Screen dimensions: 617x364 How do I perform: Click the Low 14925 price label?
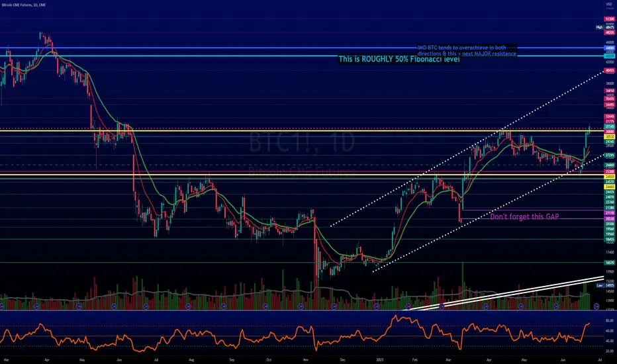click(606, 285)
